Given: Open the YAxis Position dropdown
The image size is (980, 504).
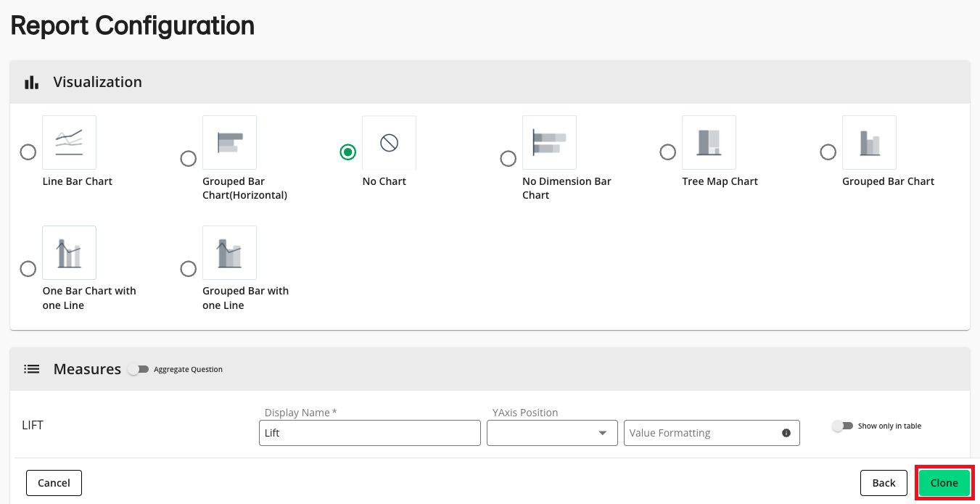Looking at the screenshot, I should coord(552,433).
